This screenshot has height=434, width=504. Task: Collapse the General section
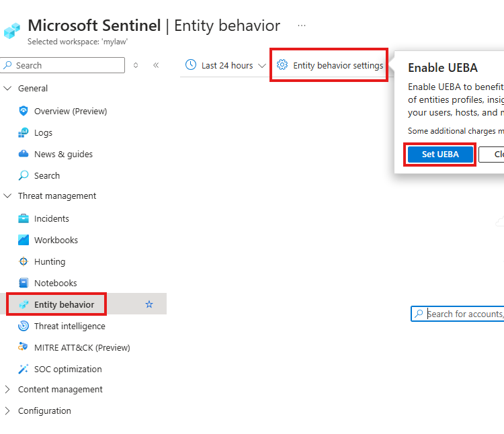pos(8,88)
